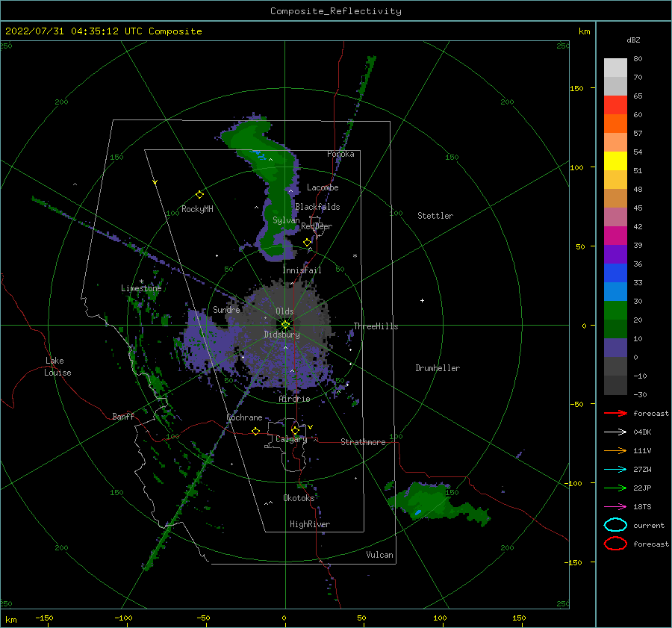Click the red forecast arrow in legend
Screen dimensions: 672x628
tap(615, 413)
